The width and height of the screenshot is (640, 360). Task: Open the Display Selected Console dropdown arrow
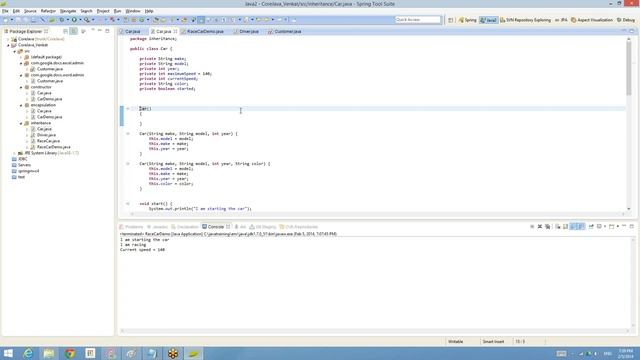604,227
